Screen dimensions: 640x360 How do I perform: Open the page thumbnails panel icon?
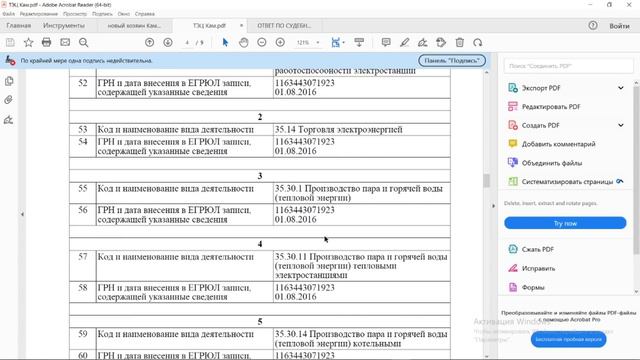tap(9, 81)
